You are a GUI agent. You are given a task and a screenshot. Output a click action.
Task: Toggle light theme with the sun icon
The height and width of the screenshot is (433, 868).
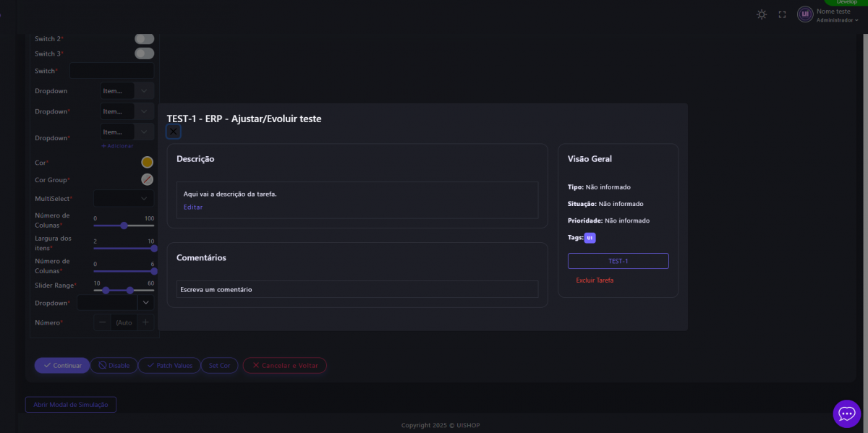click(762, 14)
